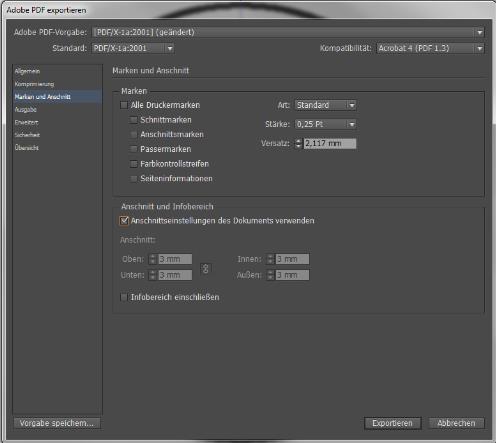496x443 pixels.
Task: Toggle the bleed values link chain icon
Action: (x=205, y=269)
